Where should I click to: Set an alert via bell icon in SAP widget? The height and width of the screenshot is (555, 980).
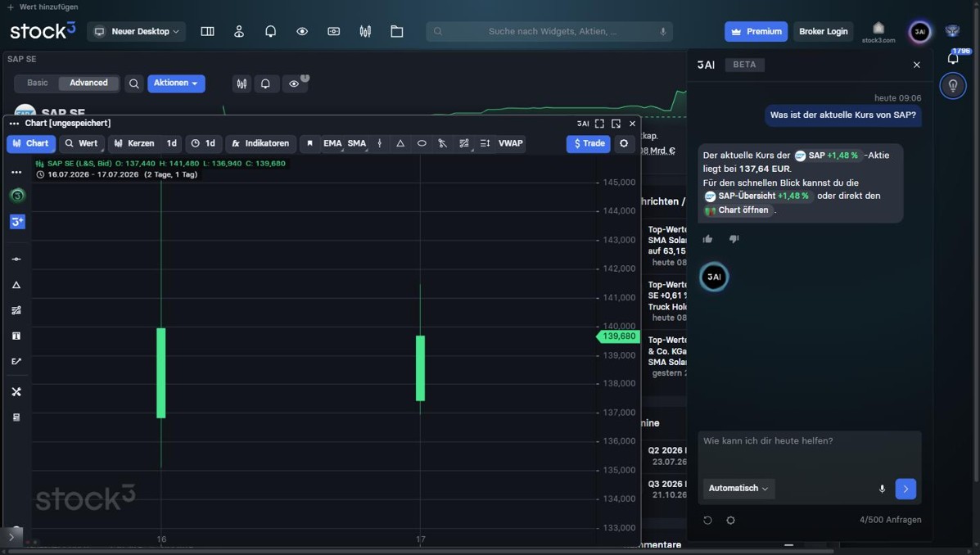[x=265, y=83]
